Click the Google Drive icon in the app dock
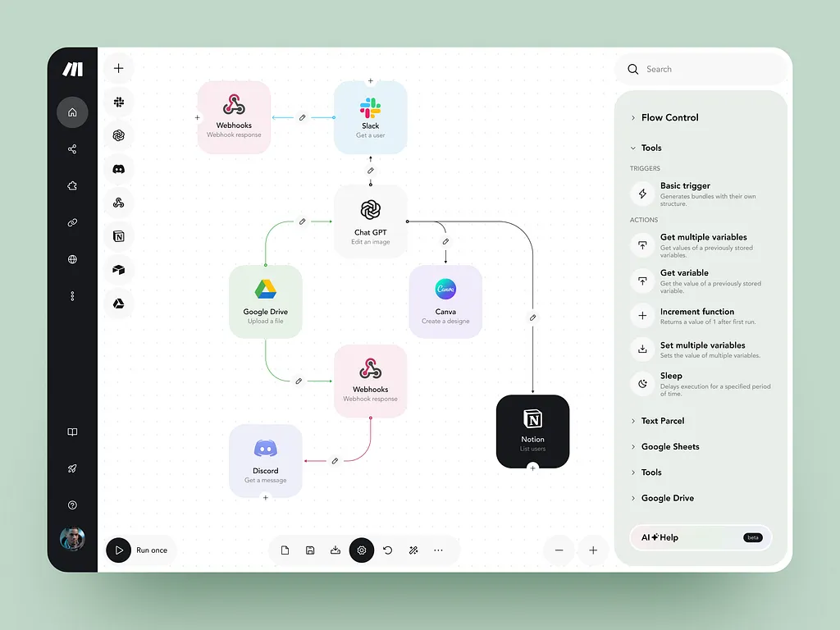 click(x=118, y=304)
